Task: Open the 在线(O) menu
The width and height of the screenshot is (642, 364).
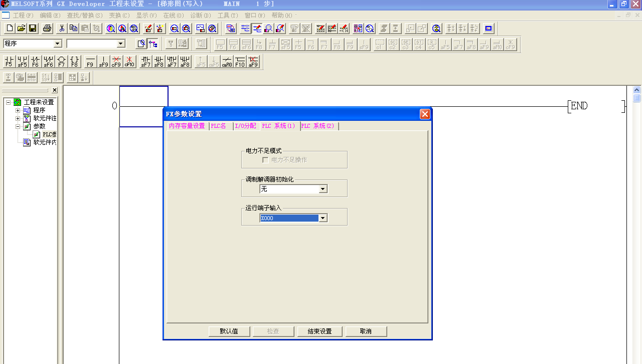Action: [x=173, y=16]
